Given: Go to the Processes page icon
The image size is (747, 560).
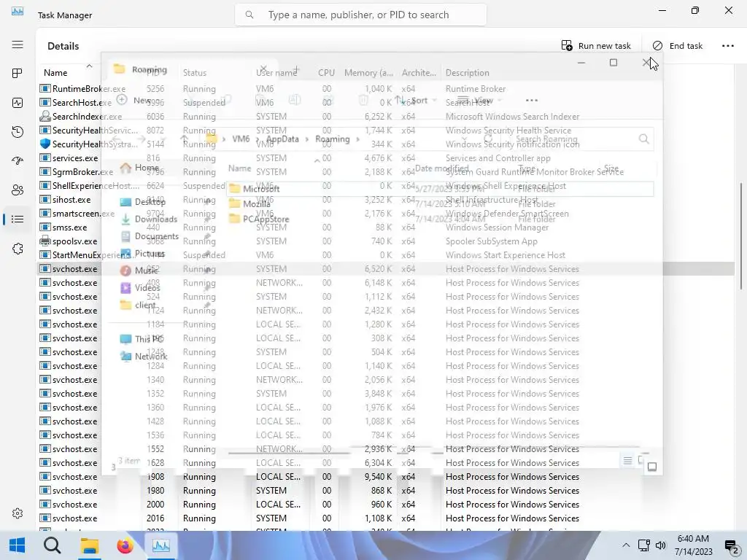Looking at the screenshot, I should [18, 74].
